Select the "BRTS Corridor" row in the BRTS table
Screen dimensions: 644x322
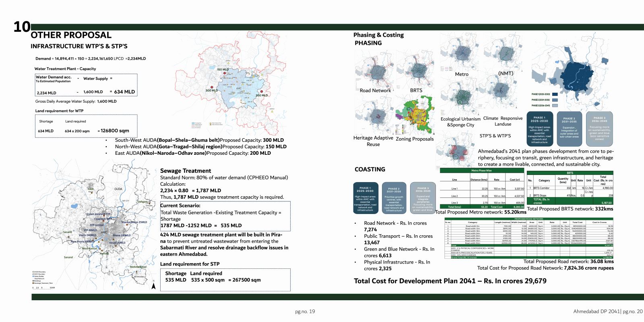tap(570, 188)
